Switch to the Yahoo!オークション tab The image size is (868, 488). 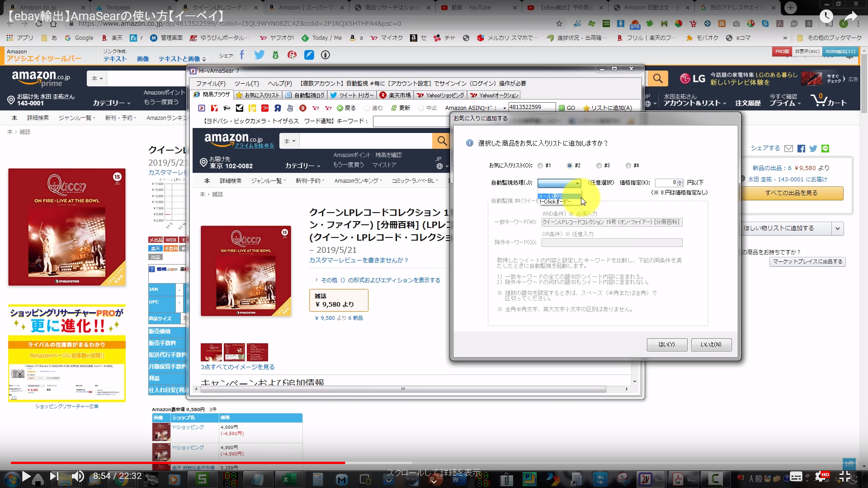pos(494,95)
